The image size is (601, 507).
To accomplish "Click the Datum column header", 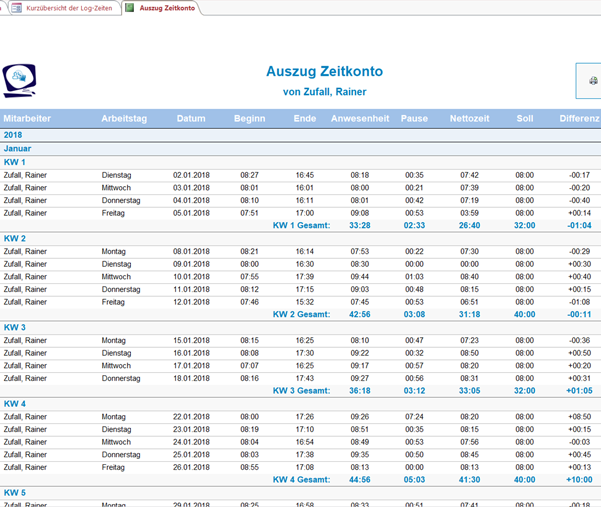I will tap(191, 118).
